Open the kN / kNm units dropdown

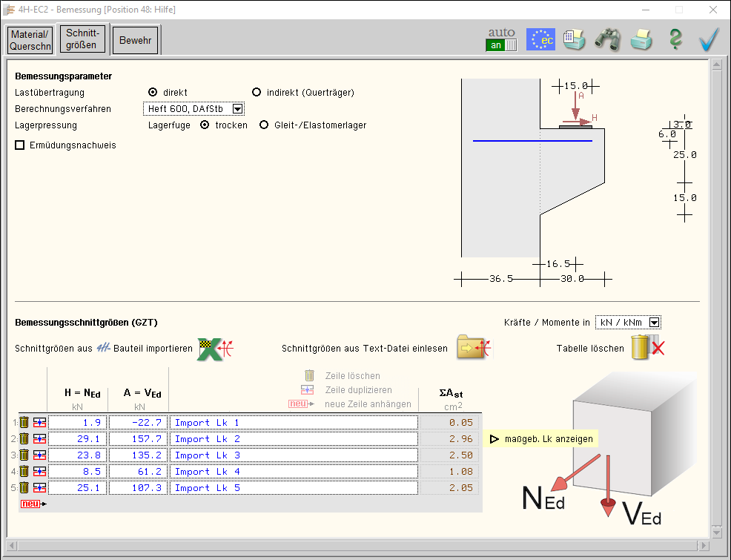point(653,323)
